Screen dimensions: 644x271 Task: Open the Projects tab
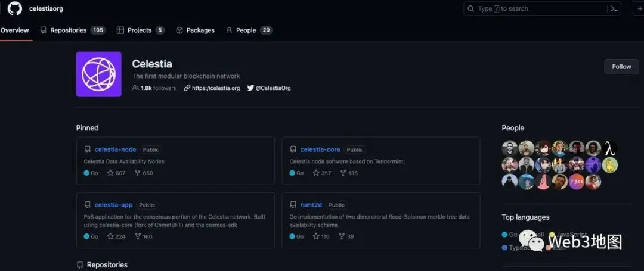pyautogui.click(x=141, y=30)
